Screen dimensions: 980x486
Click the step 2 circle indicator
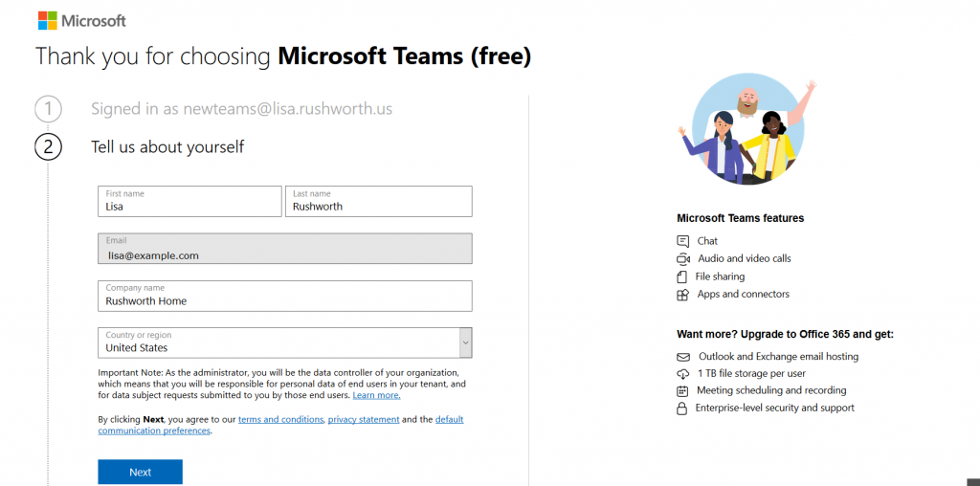pos(48,147)
